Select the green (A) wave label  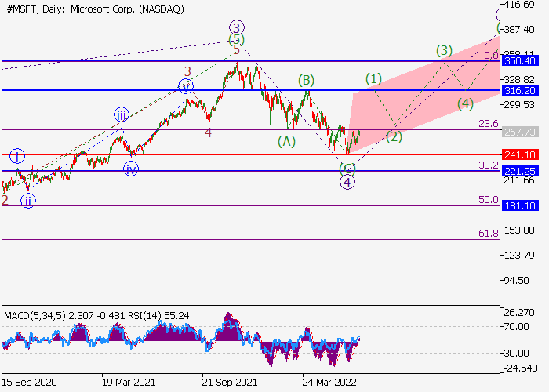click(x=287, y=141)
